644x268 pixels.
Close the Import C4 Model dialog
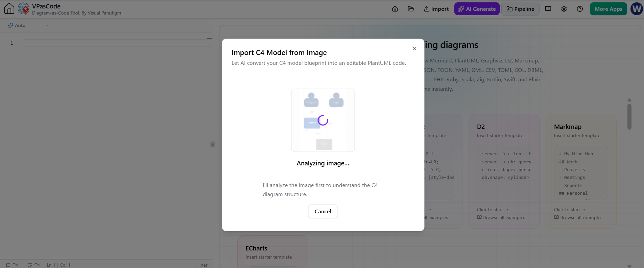click(x=414, y=48)
